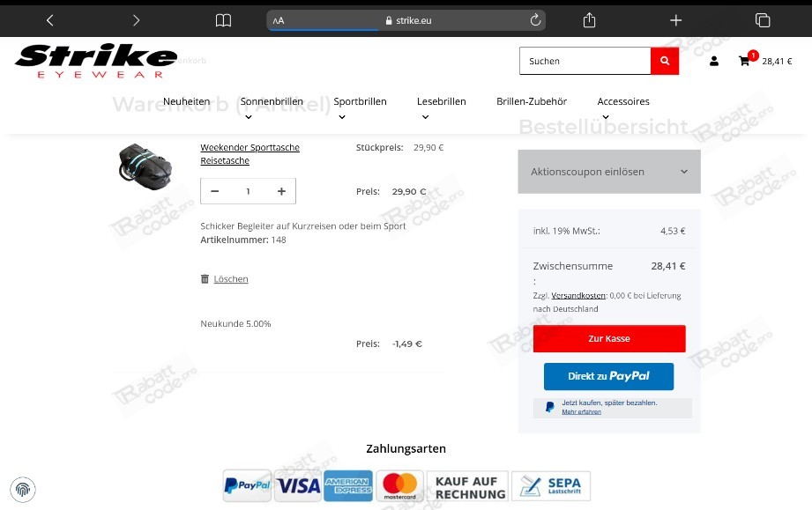812x510 pixels.
Task: Click the red search magnifier button
Action: pyautogui.click(x=665, y=61)
